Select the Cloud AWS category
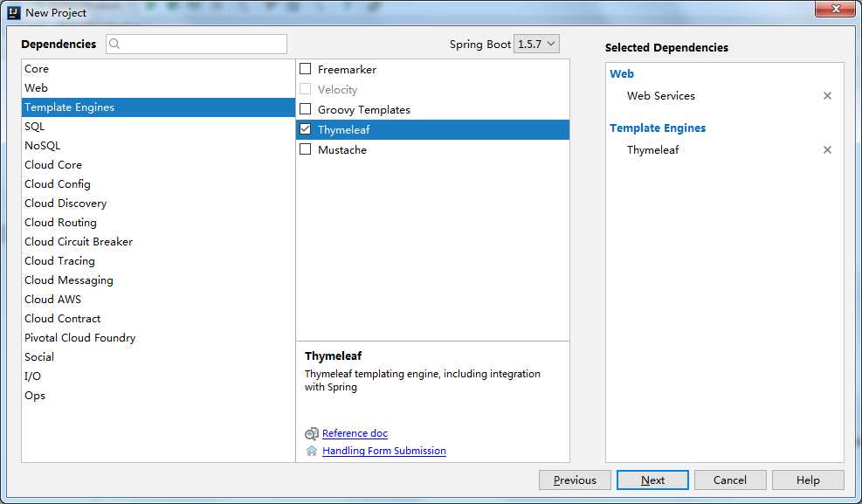 [x=158, y=300]
